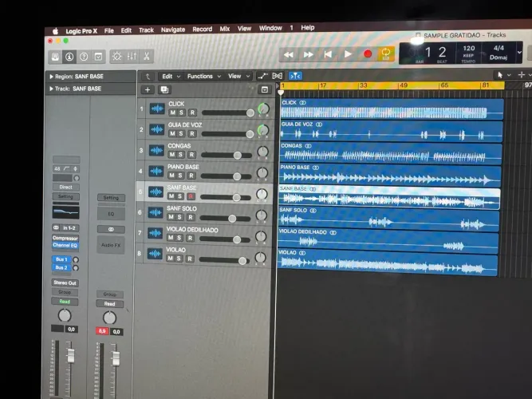532x399 pixels.
Task: Open the Navigate menu
Action: [173, 30]
